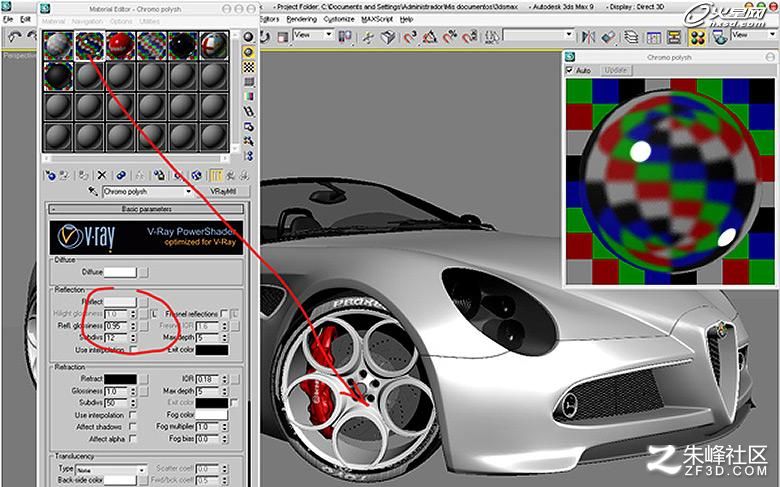Screen dimensions: 780x487
Task: Toggle Auto checkbox in preview window
Action: (x=570, y=70)
